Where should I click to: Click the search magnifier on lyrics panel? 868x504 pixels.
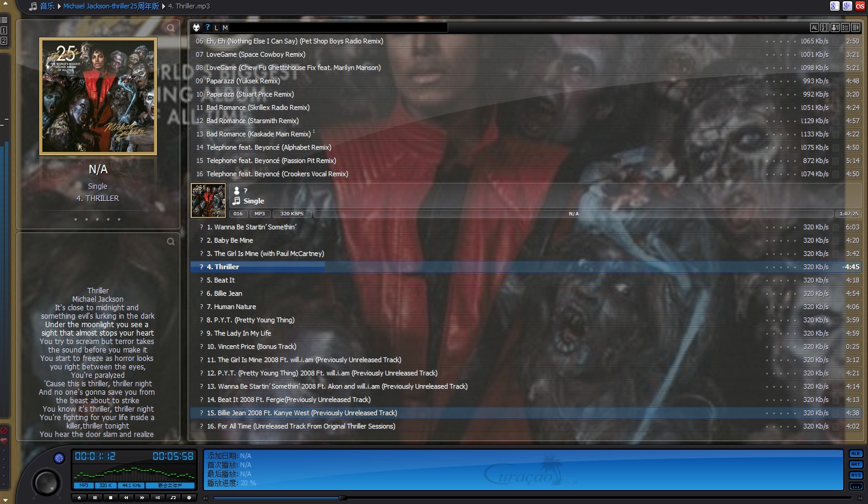(171, 241)
